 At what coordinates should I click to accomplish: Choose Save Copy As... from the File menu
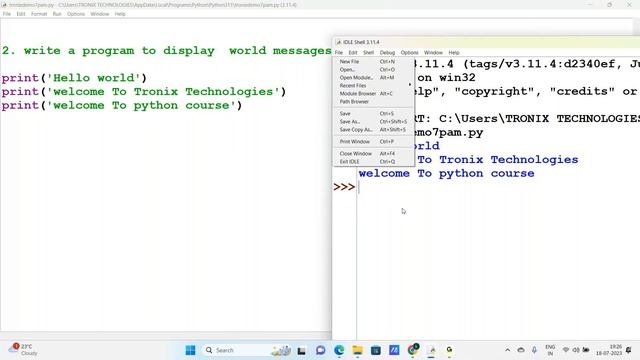[374, 129]
